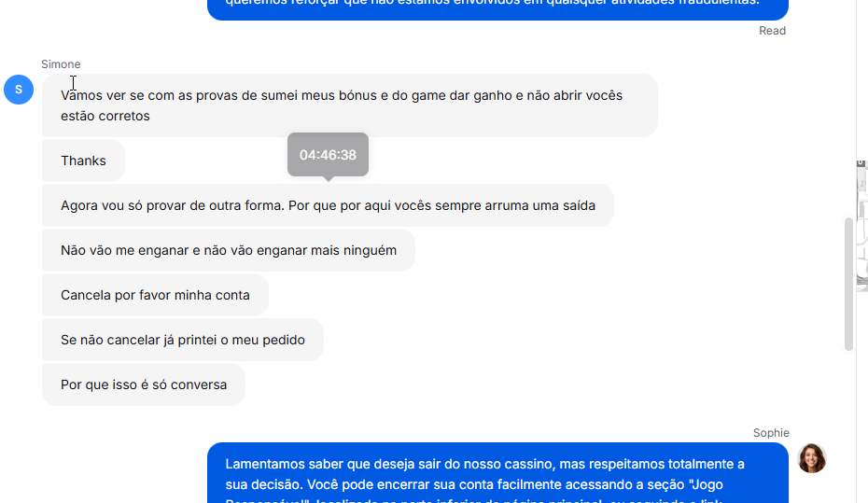This screenshot has width=868, height=503.
Task: Select message "Se não cancelar já printei"
Action: [183, 340]
